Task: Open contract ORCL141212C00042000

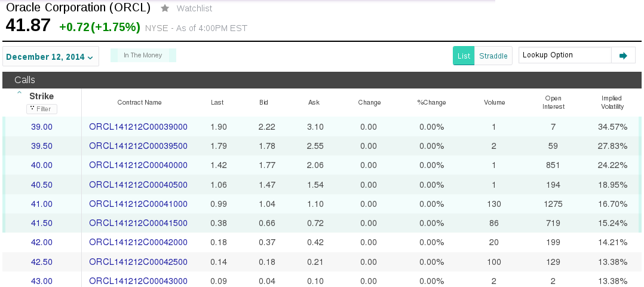Action: (139, 242)
